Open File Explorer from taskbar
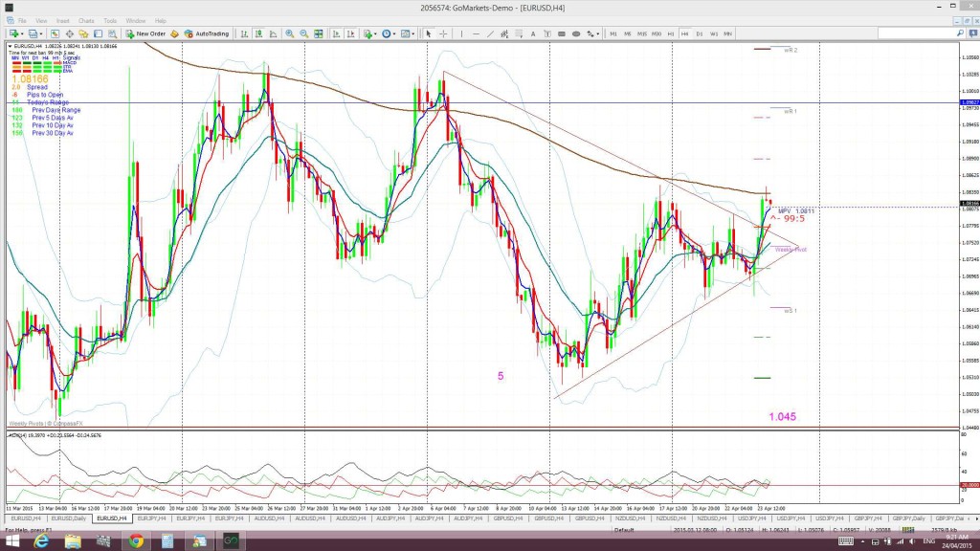This screenshot has height=551, width=980. click(x=73, y=541)
